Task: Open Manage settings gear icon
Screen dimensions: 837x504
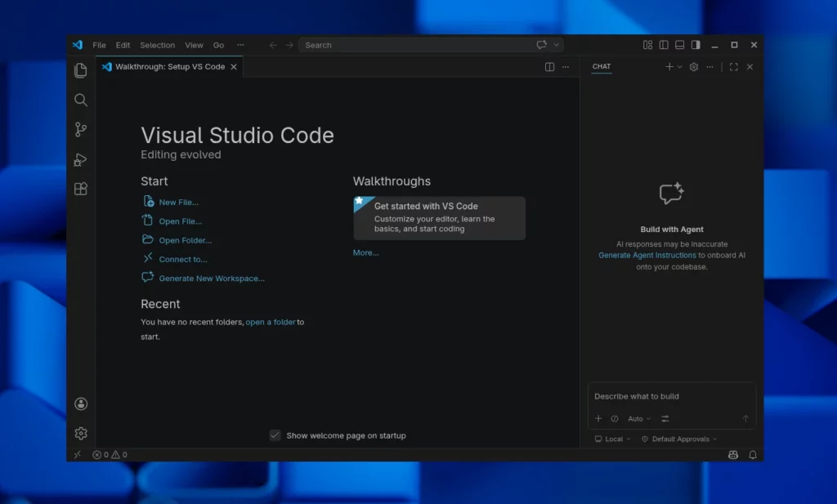Action: click(80, 433)
